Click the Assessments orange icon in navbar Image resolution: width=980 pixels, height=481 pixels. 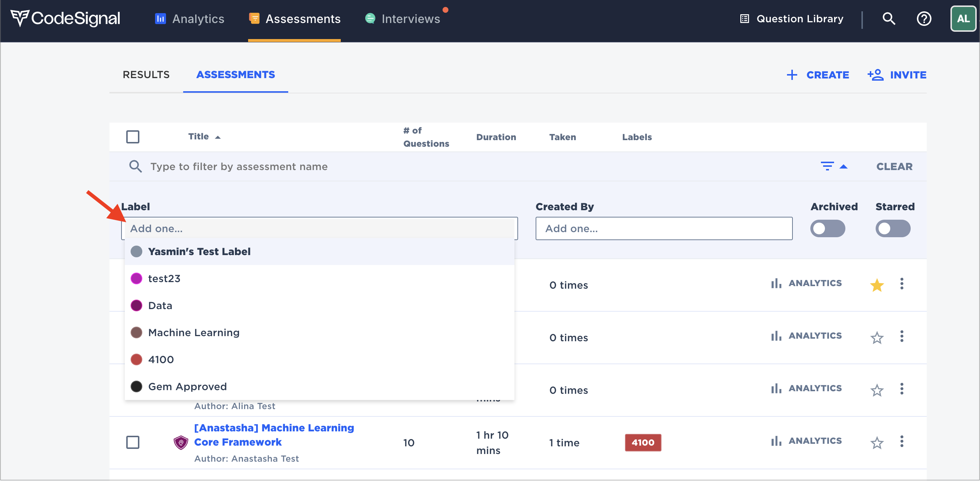tap(254, 18)
